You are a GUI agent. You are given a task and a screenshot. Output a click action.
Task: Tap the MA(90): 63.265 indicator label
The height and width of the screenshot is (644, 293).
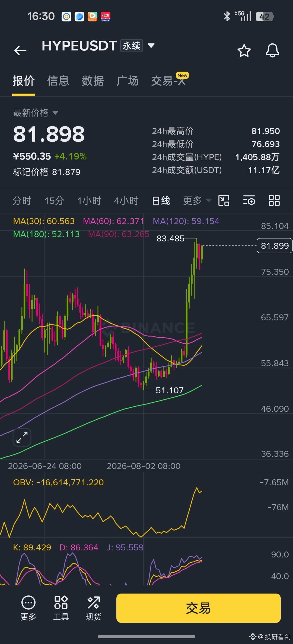coord(119,234)
